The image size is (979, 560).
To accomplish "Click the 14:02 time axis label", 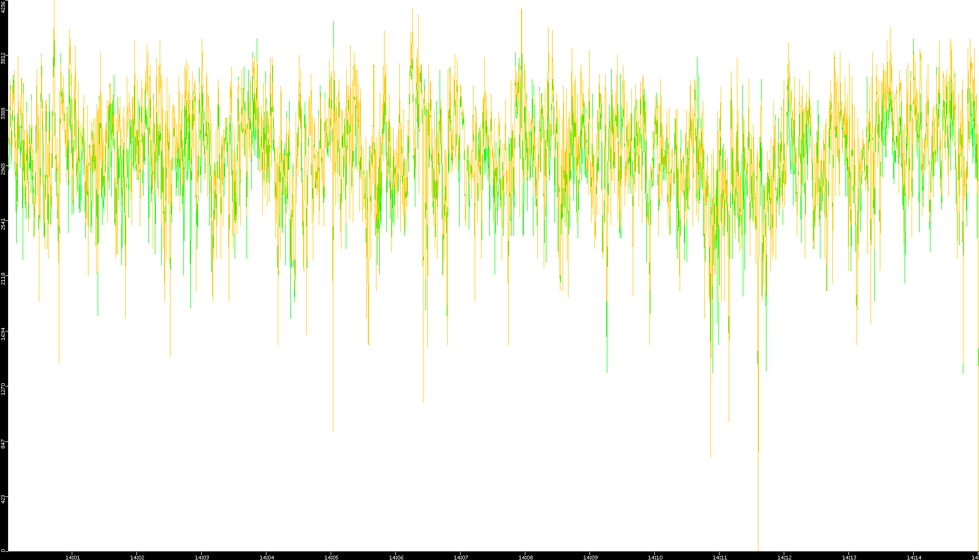I will [137, 557].
